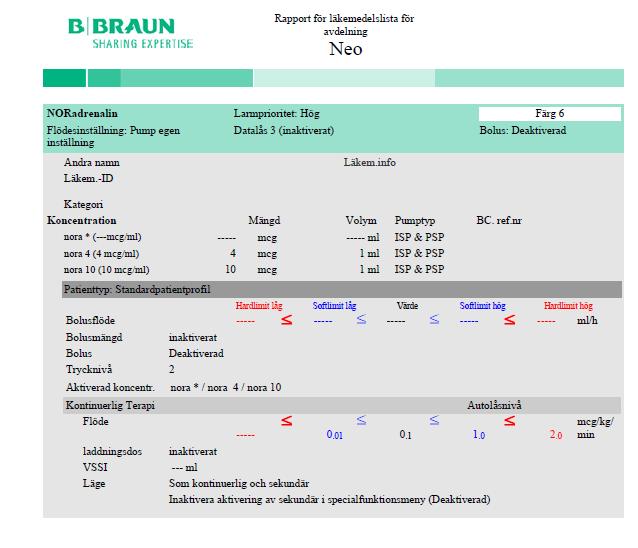Click the B. Braun Sharing Expertise logo
Screen dimensions: 638x548
pyautogui.click(x=130, y=33)
